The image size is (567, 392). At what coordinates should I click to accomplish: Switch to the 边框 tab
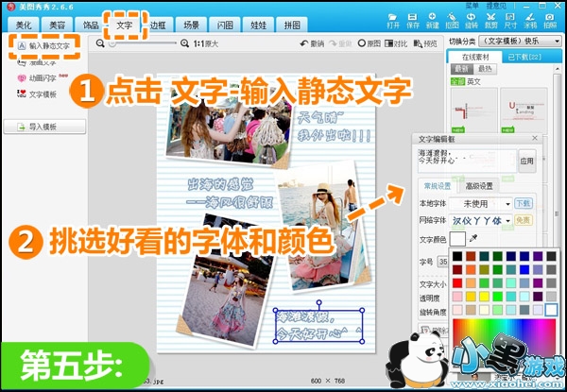(158, 25)
